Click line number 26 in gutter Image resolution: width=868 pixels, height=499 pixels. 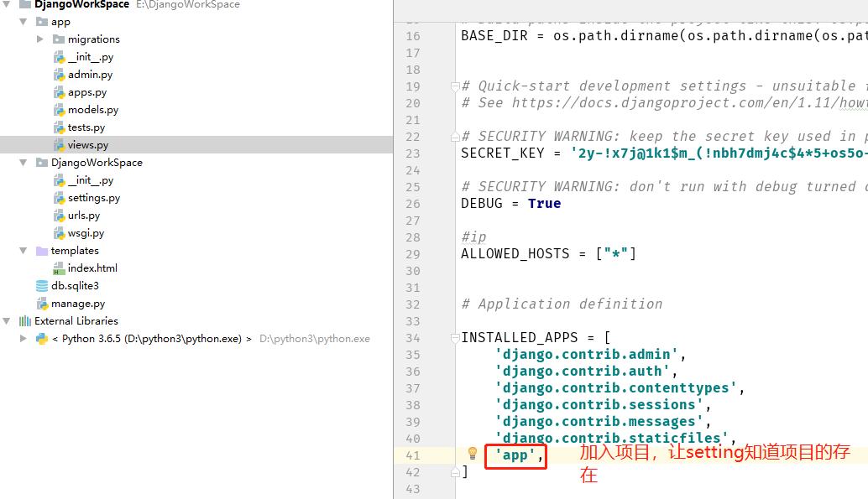click(x=412, y=204)
